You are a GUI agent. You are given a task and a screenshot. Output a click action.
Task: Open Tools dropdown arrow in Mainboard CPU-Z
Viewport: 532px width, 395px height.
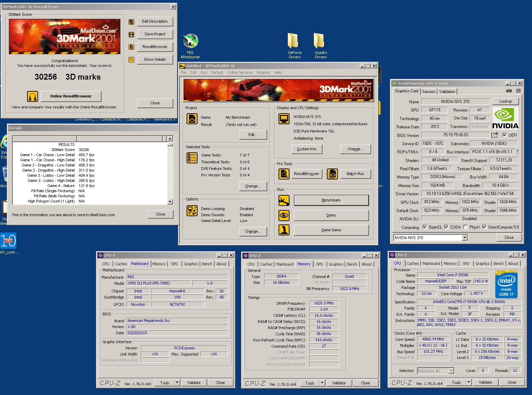177,383
